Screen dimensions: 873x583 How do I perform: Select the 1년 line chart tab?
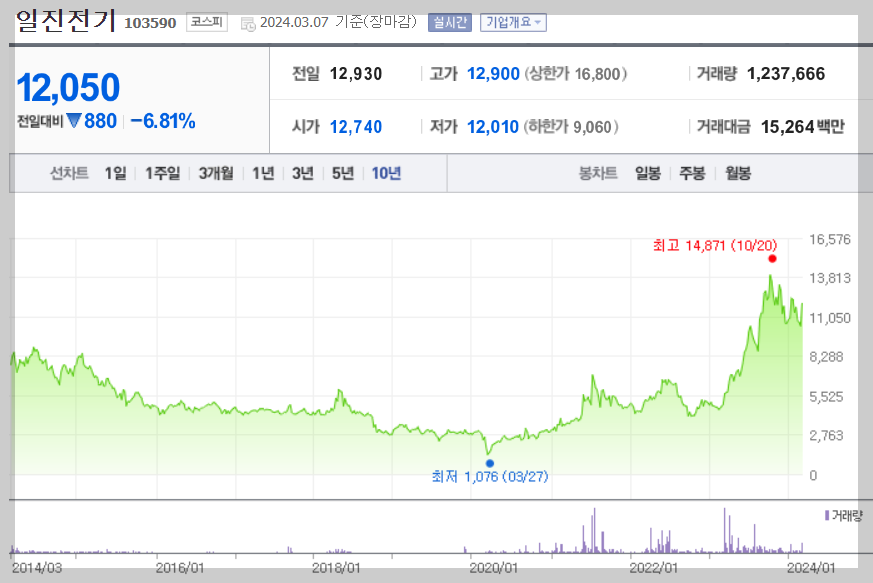pyautogui.click(x=263, y=173)
